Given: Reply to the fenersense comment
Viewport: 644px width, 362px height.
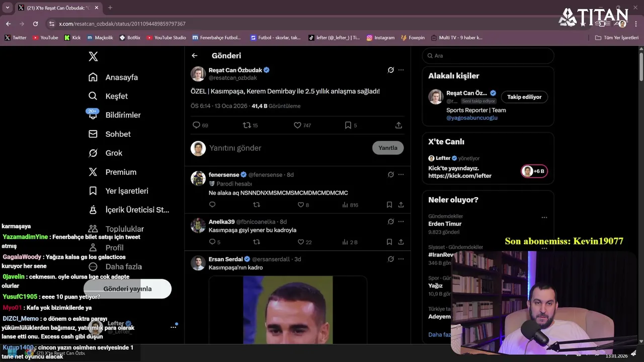Looking at the screenshot, I should 212,205.
